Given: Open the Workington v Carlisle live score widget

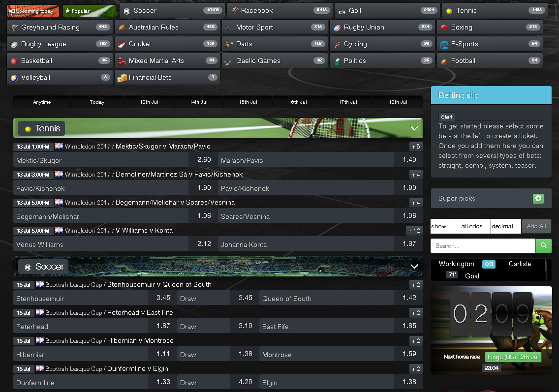Looking at the screenshot, I should click(x=491, y=270).
